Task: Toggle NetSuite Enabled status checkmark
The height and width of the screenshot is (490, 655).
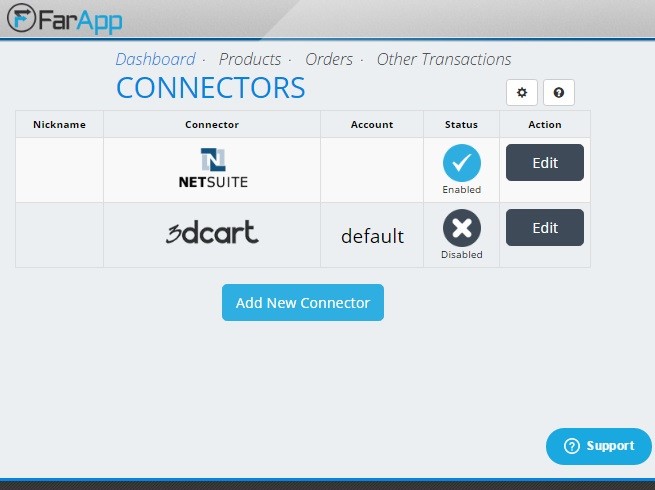Action: pyautogui.click(x=462, y=163)
